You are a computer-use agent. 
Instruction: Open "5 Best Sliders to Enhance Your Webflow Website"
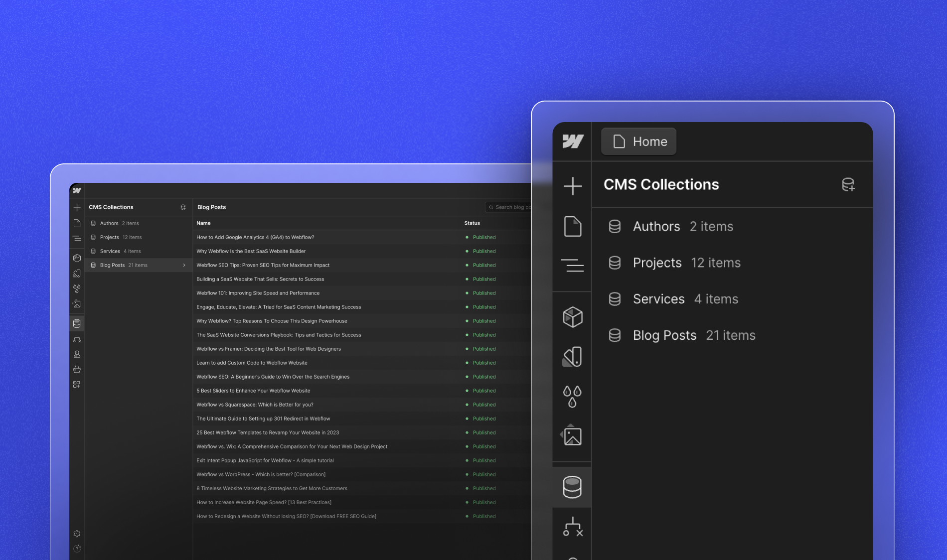[253, 391]
